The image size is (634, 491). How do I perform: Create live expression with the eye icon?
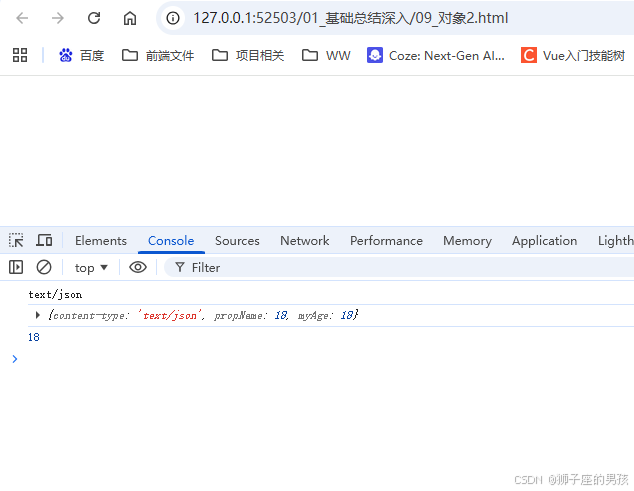[138, 267]
